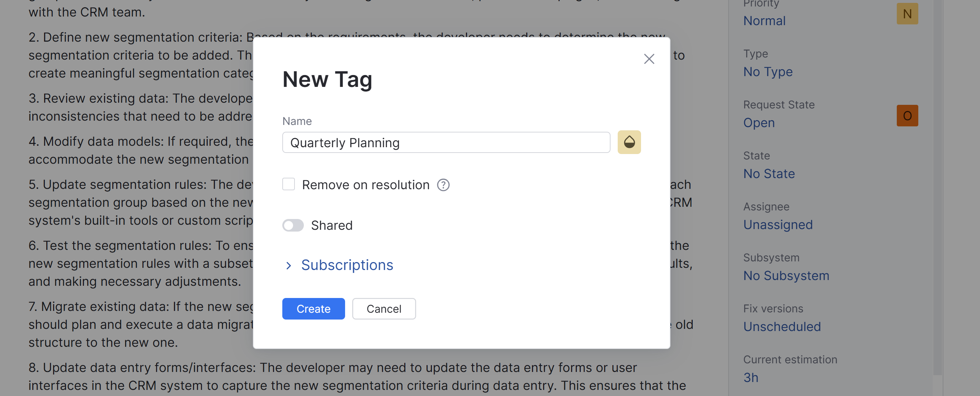
Task: Select the No State field value
Action: coord(769,174)
